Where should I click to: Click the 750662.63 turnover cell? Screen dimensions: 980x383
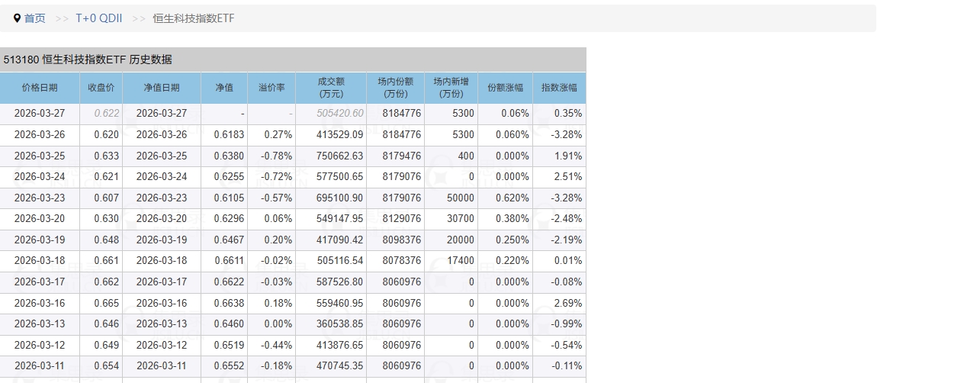pos(340,156)
